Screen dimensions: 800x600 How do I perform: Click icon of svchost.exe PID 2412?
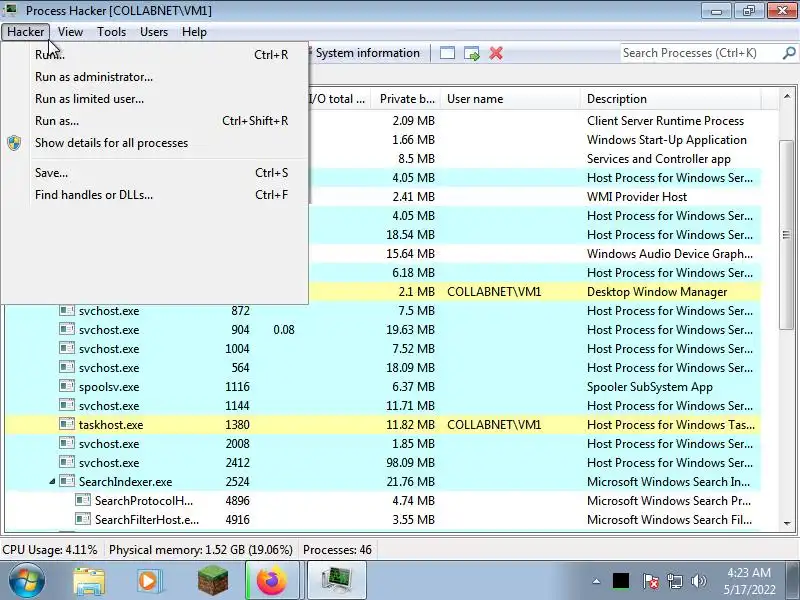point(67,462)
